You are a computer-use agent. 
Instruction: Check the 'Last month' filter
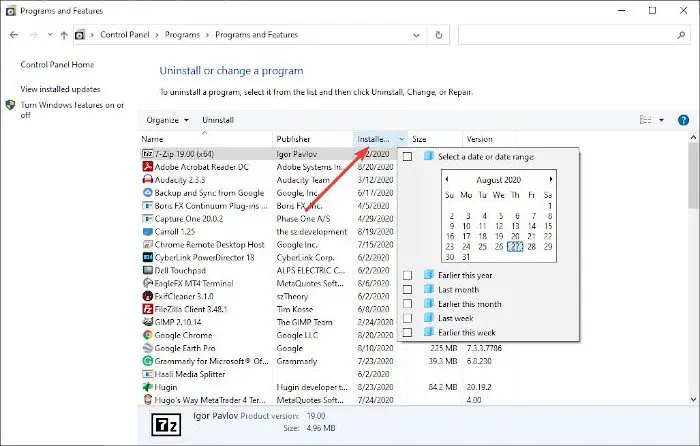point(407,289)
